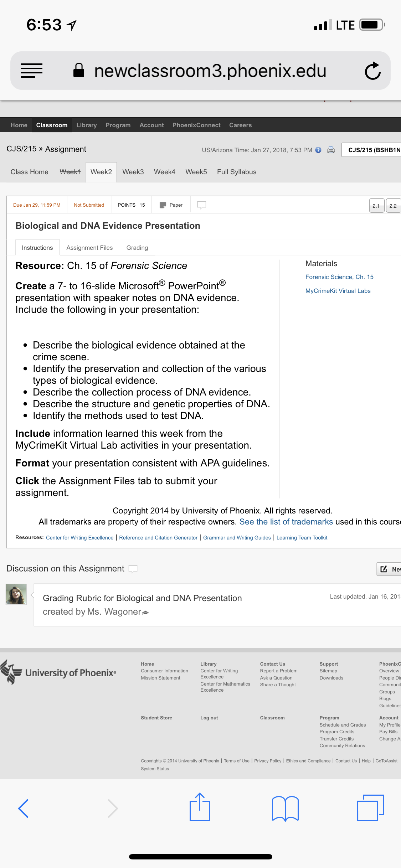The width and height of the screenshot is (401, 868).
Task: Show open tabs in Safari
Action: [370, 808]
